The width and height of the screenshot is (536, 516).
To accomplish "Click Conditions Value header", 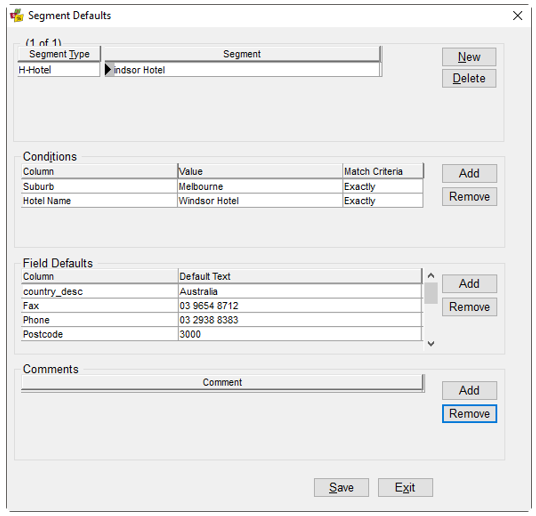I will pyautogui.click(x=260, y=171).
